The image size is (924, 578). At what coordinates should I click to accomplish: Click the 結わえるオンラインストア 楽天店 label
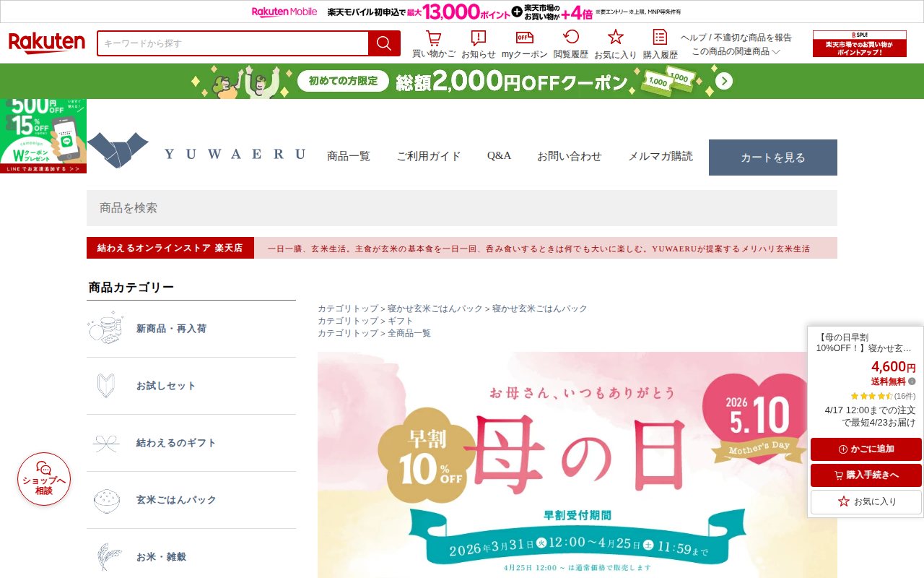coord(170,248)
